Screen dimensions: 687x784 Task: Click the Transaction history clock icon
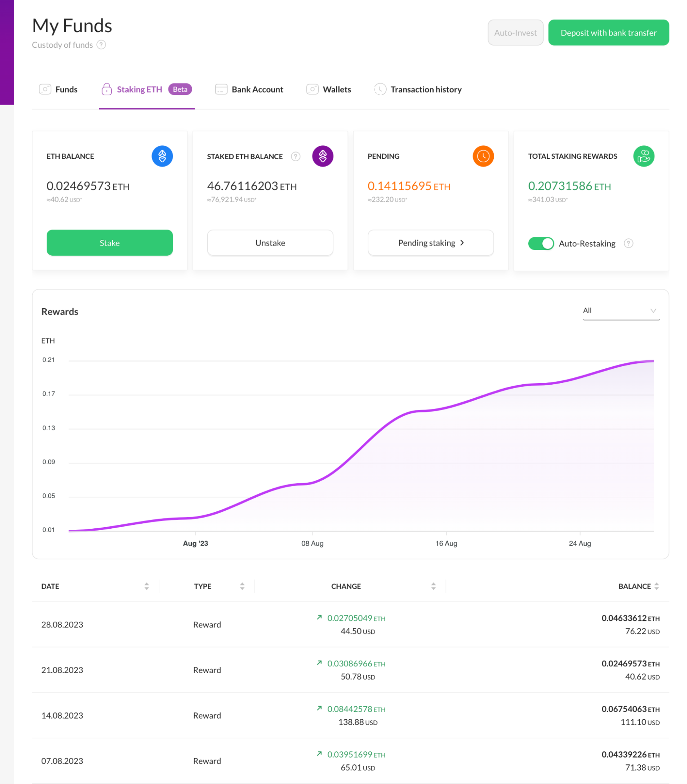point(380,89)
